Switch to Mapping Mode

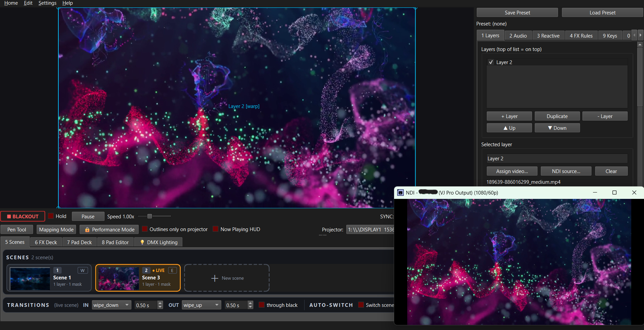[x=56, y=229]
